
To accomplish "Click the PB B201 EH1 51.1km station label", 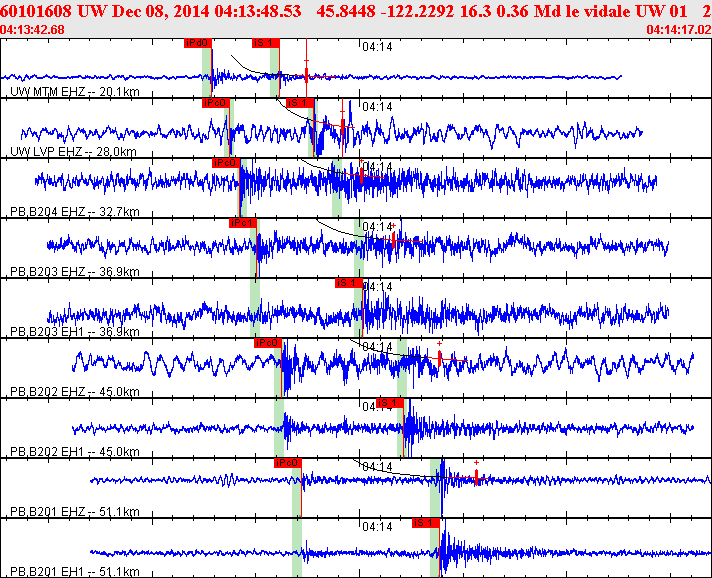I will 73,571.
